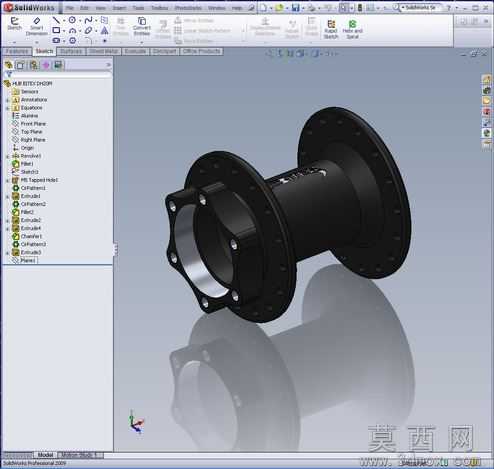Switch to the Features tab
The width and height of the screenshot is (494, 469).
(x=17, y=51)
